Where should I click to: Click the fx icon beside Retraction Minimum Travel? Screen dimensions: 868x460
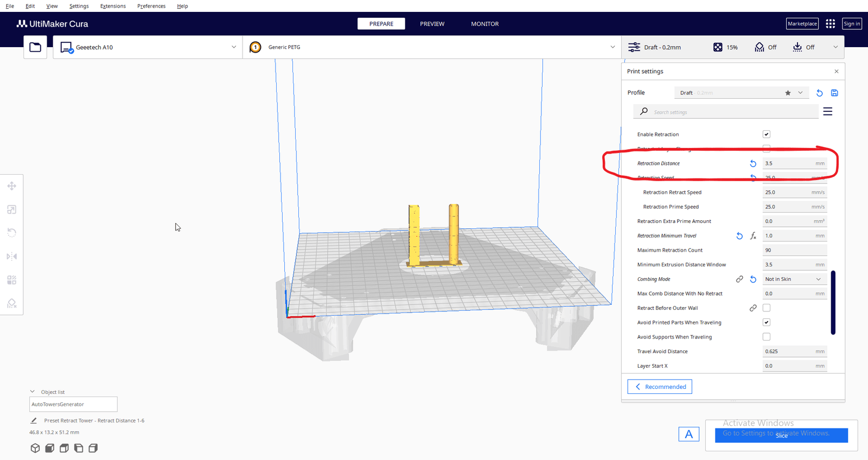(753, 236)
